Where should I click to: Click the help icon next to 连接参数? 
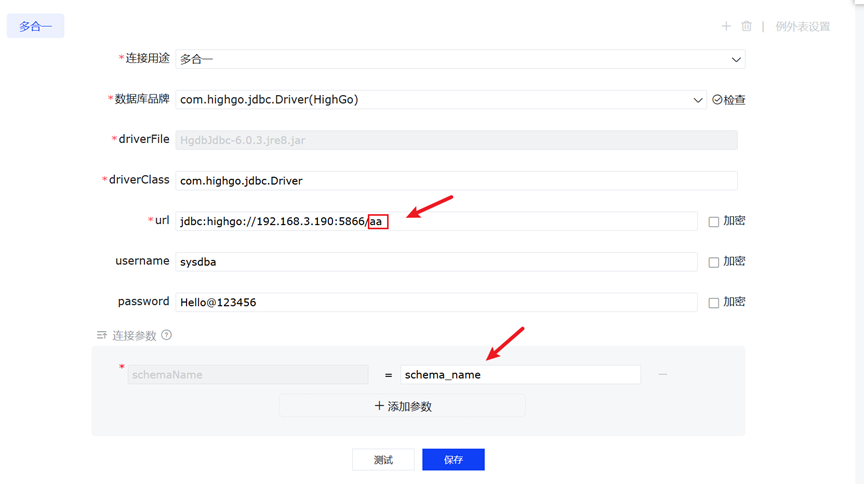pyautogui.click(x=167, y=336)
